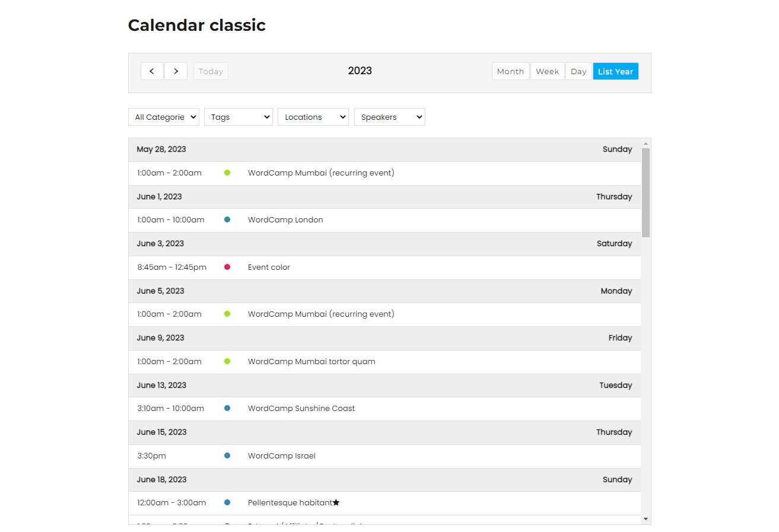Switch to the Month view
This screenshot has height=532, width=779.
click(510, 71)
